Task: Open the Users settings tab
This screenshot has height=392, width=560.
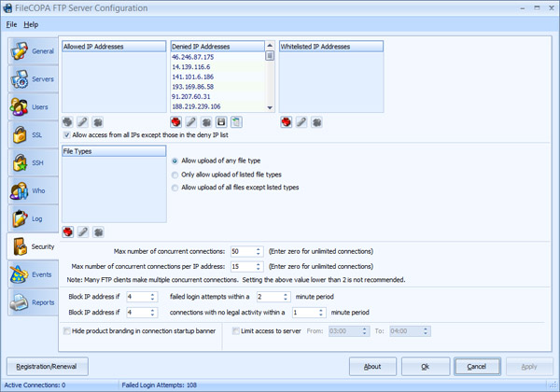Action: tap(34, 106)
